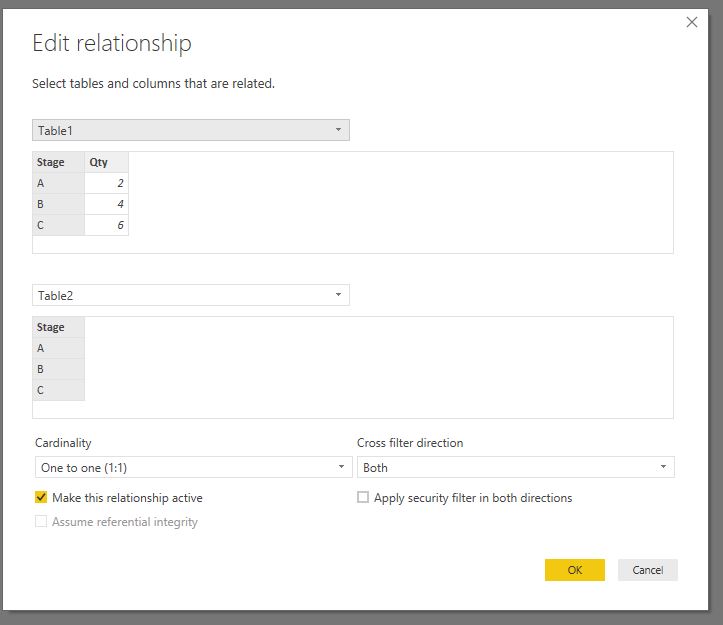Click the Cancel button

tap(647, 570)
